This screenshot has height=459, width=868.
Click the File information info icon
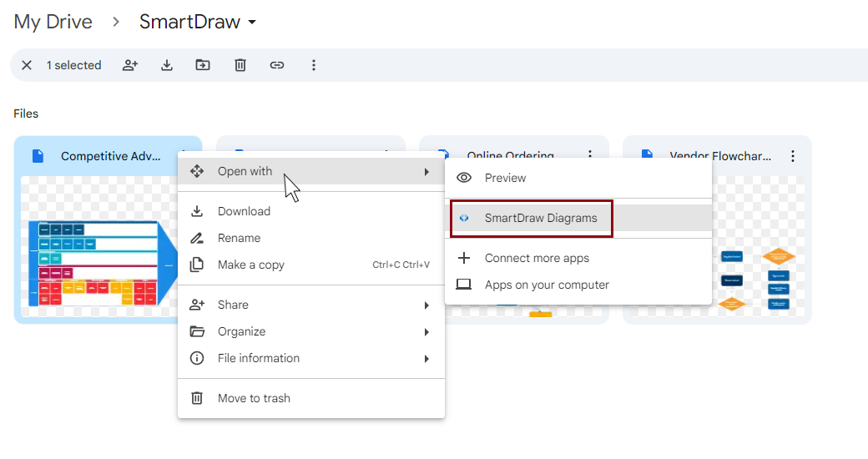tap(197, 358)
